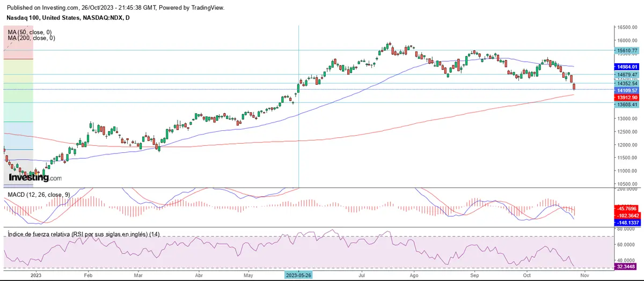Image resolution: width=644 pixels, height=281 pixels.
Task: Select the MA (200, close, 0) legend
Action: pyautogui.click(x=32, y=38)
